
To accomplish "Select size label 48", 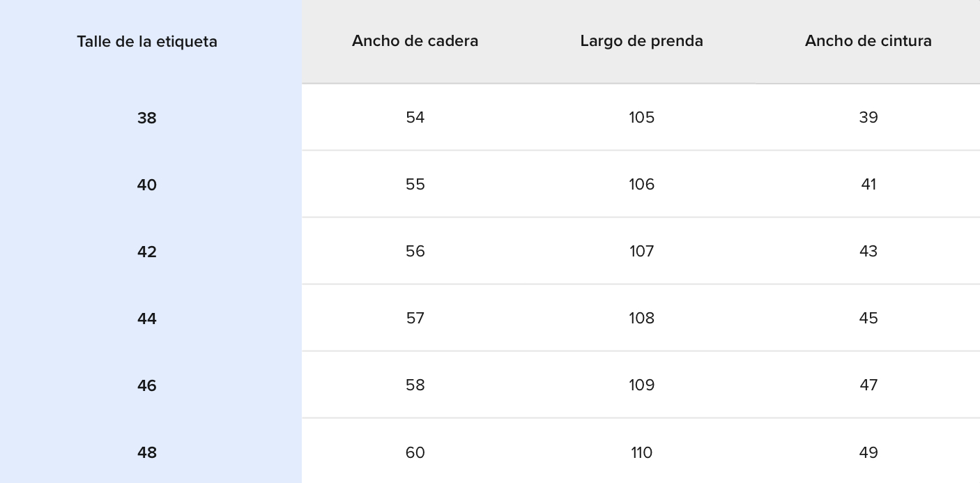I will [x=147, y=453].
